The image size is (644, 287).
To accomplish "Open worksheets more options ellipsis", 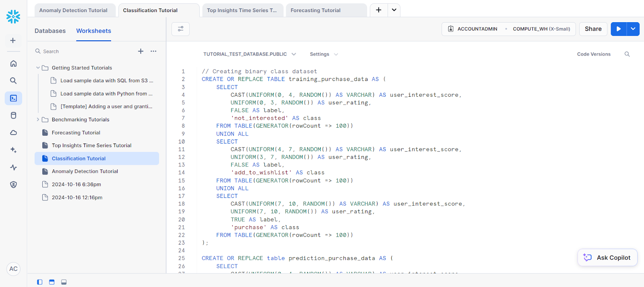I will (x=153, y=51).
